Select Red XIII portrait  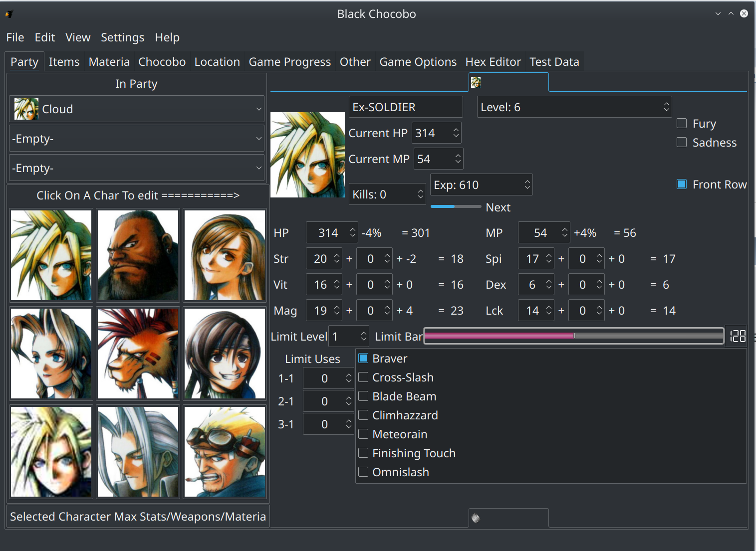point(138,354)
